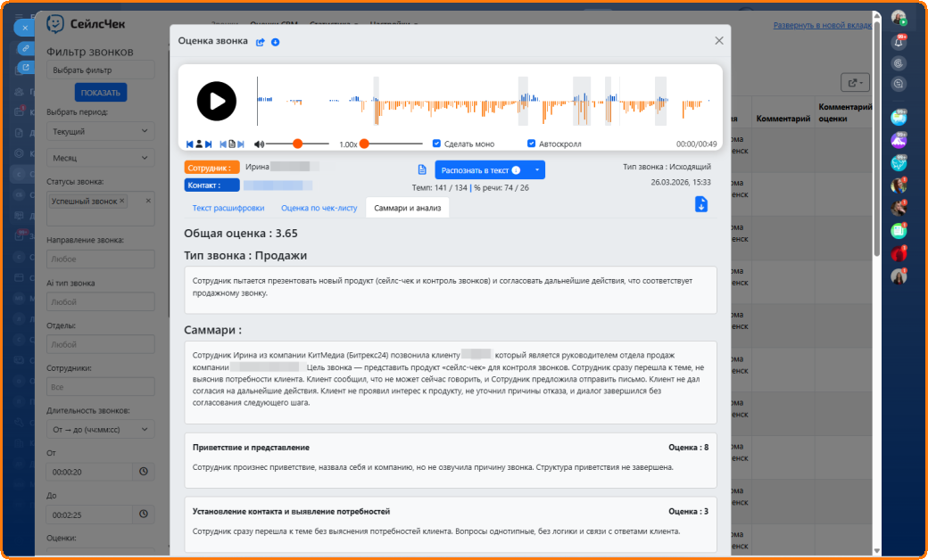Jump to previous transcript fragment
Image resolution: width=928 pixels, height=560 pixels.
click(223, 144)
